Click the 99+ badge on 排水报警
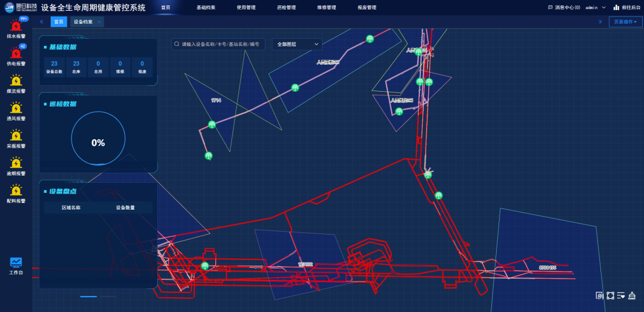 click(x=23, y=19)
